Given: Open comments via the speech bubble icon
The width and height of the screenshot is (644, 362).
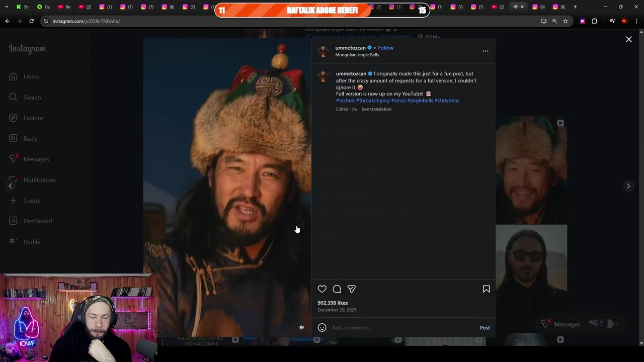Looking at the screenshot, I should click(x=337, y=289).
